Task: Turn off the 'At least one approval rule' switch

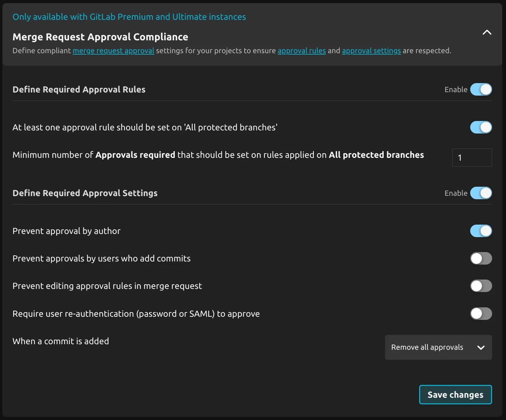Action: point(481,127)
